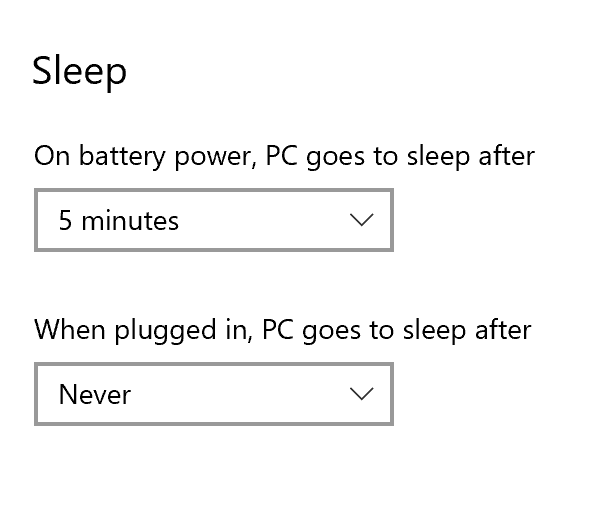Image resolution: width=607 pixels, height=505 pixels.
Task: Select the "5 minutes" combo box
Action: [213, 220]
